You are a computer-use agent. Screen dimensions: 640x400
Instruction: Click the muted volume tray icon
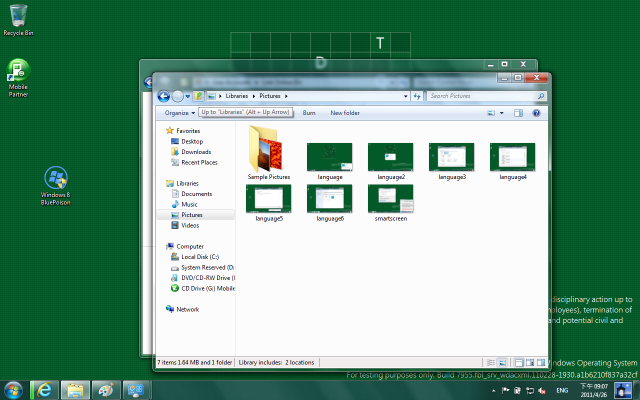pyautogui.click(x=542, y=391)
